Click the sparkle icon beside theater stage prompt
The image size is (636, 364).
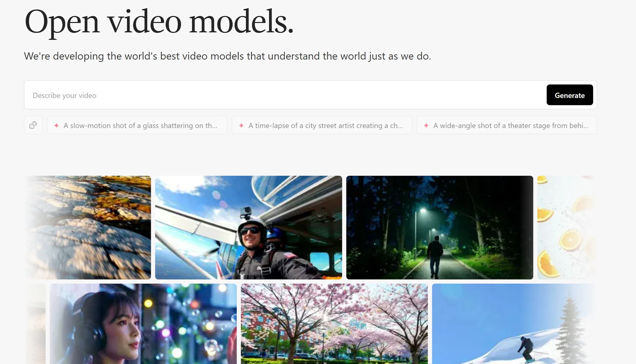click(x=426, y=126)
